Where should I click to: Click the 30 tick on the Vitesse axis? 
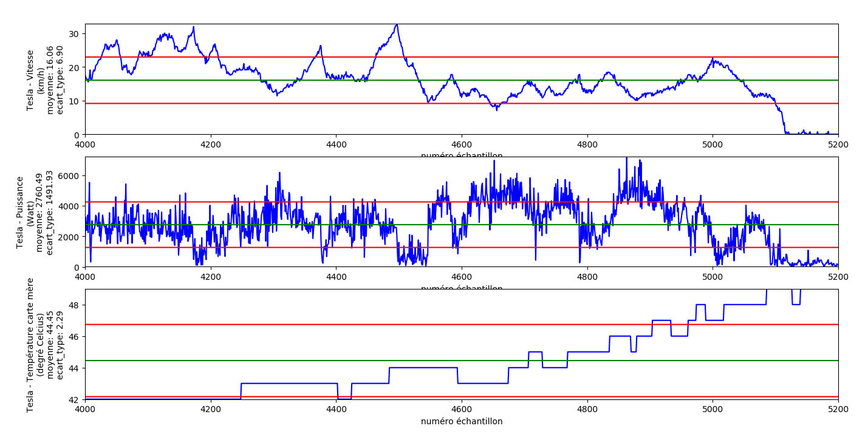coord(75,33)
